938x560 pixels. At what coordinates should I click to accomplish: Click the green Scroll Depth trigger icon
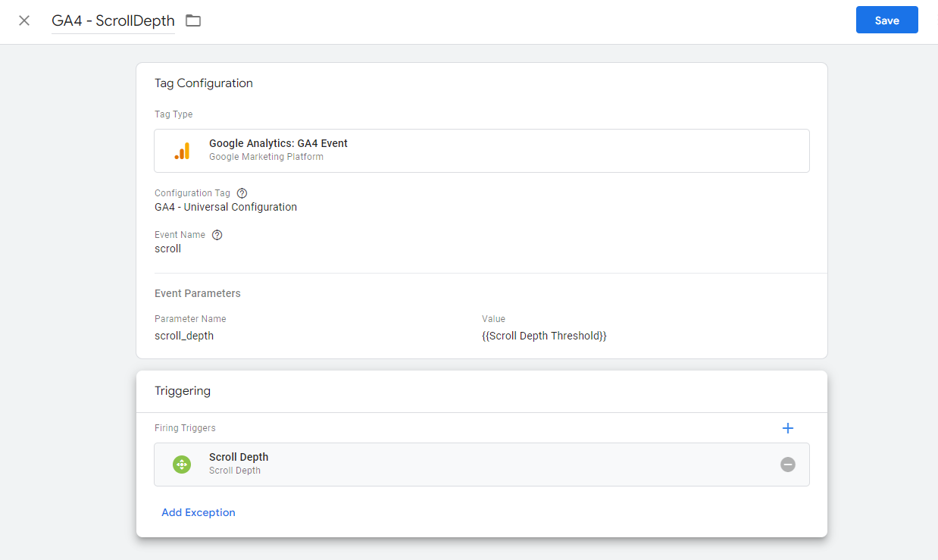[x=182, y=464]
